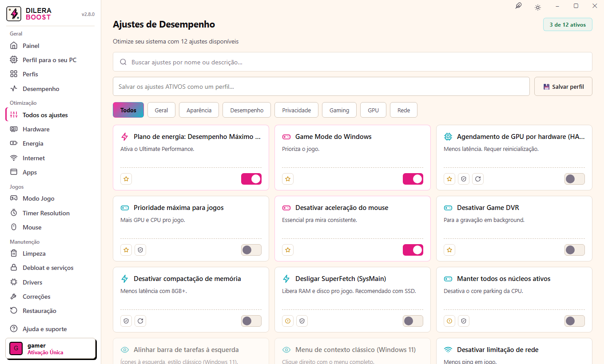This screenshot has width=604, height=364.
Task: Open the Limpeza maintenance page
Action: 51,253
